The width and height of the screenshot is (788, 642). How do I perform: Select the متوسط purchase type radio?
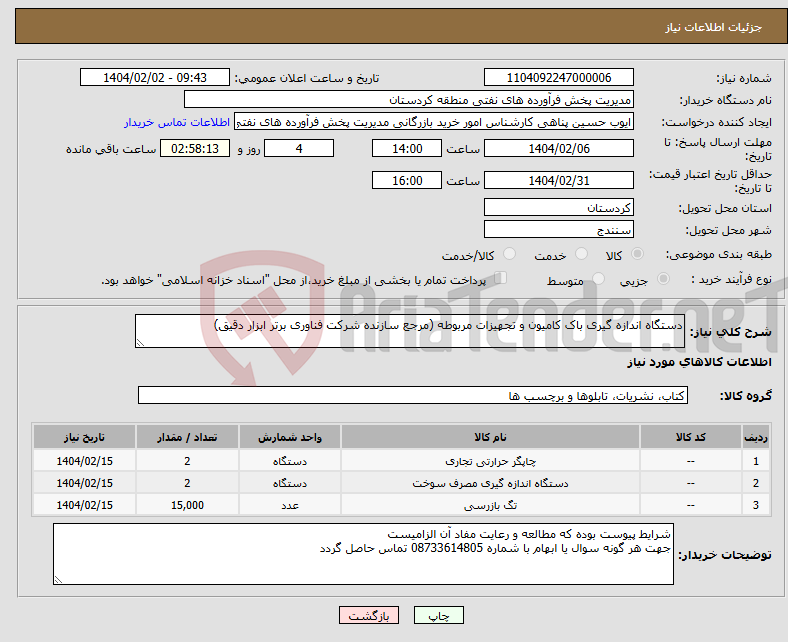coord(598,279)
